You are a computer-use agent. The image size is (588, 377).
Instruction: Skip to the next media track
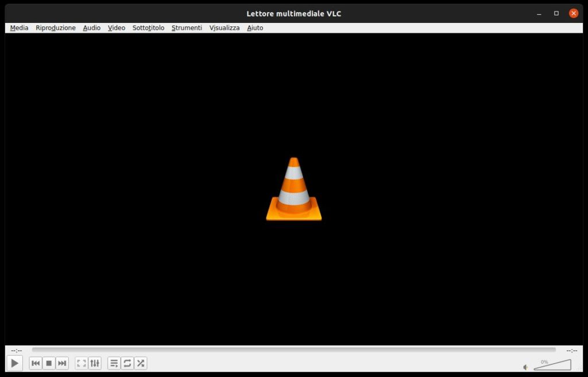click(x=62, y=363)
